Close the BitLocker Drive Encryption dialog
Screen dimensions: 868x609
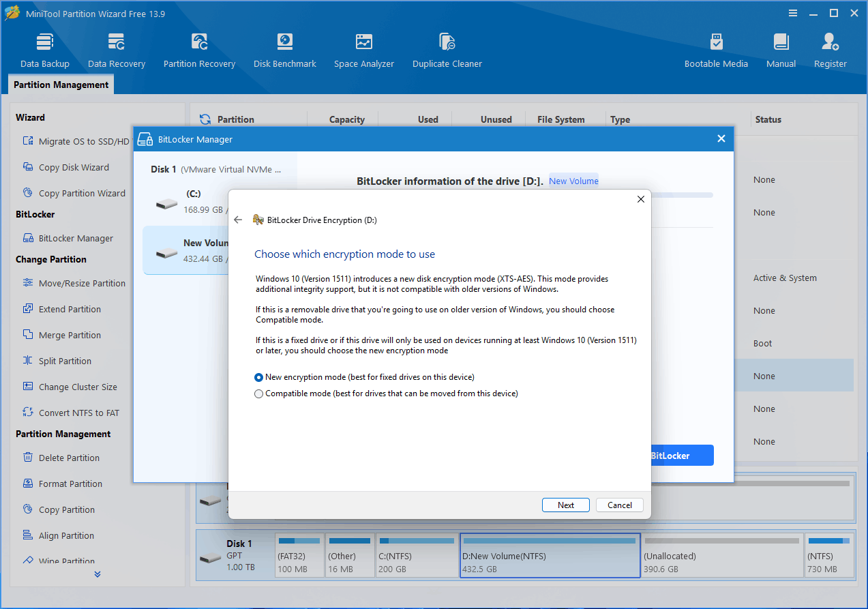tap(640, 199)
